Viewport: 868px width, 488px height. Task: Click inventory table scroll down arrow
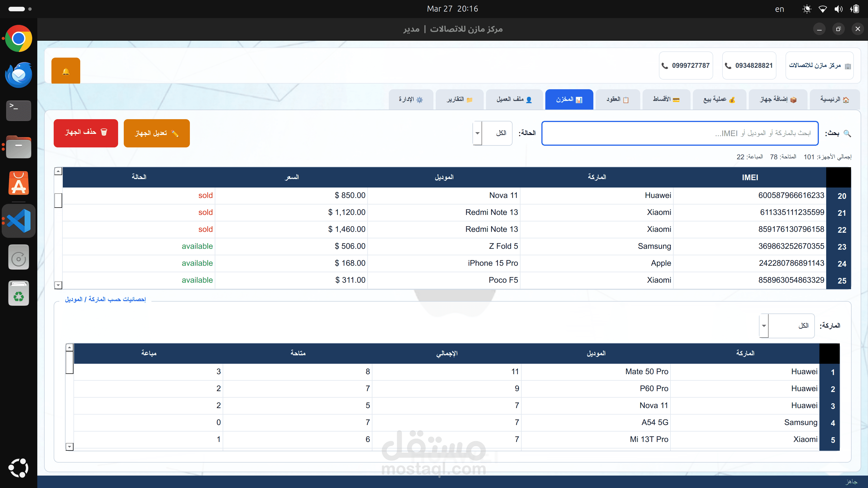58,285
